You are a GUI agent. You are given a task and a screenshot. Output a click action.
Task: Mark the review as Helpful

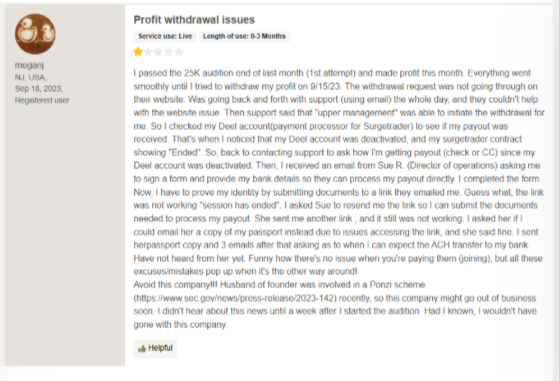(x=155, y=348)
